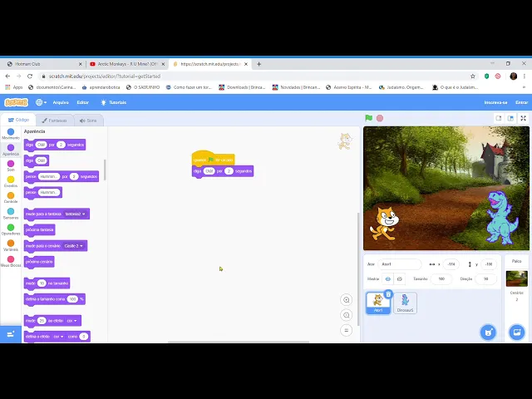532x399 pixels.
Task: Open the Castle 2 backdrop dropdown
Action: tap(73, 246)
